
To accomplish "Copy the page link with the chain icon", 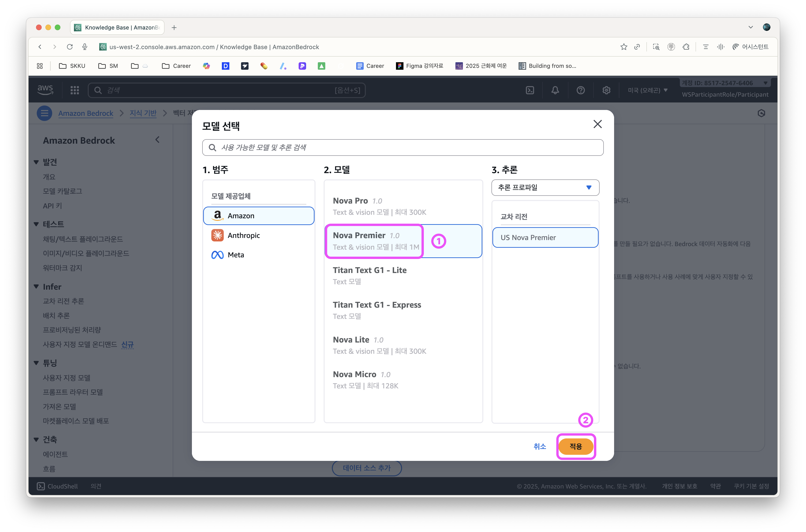I will 637,47.
